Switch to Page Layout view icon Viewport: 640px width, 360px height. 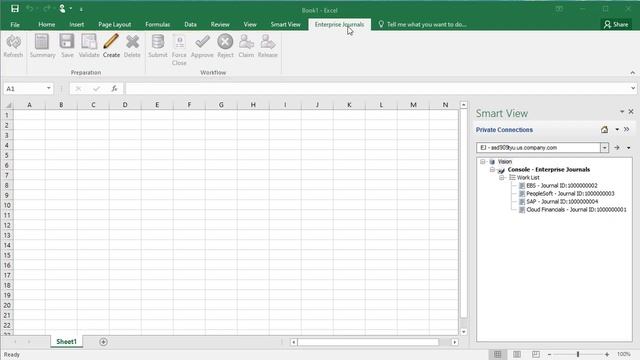pyautogui.click(x=517, y=354)
